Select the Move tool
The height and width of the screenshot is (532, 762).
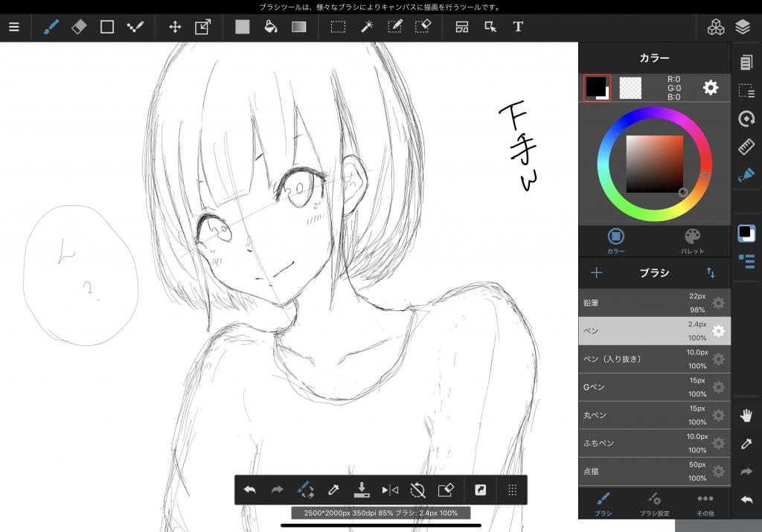pos(175,27)
